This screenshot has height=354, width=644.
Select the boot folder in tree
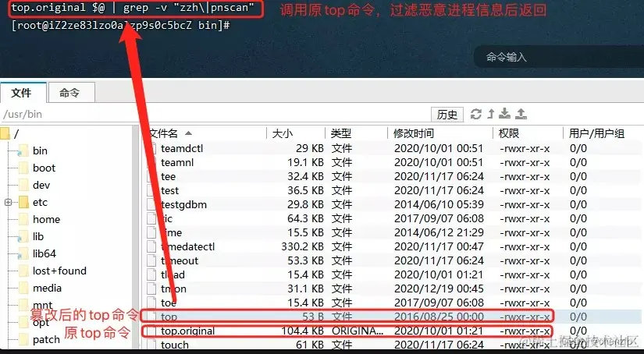pyautogui.click(x=44, y=168)
